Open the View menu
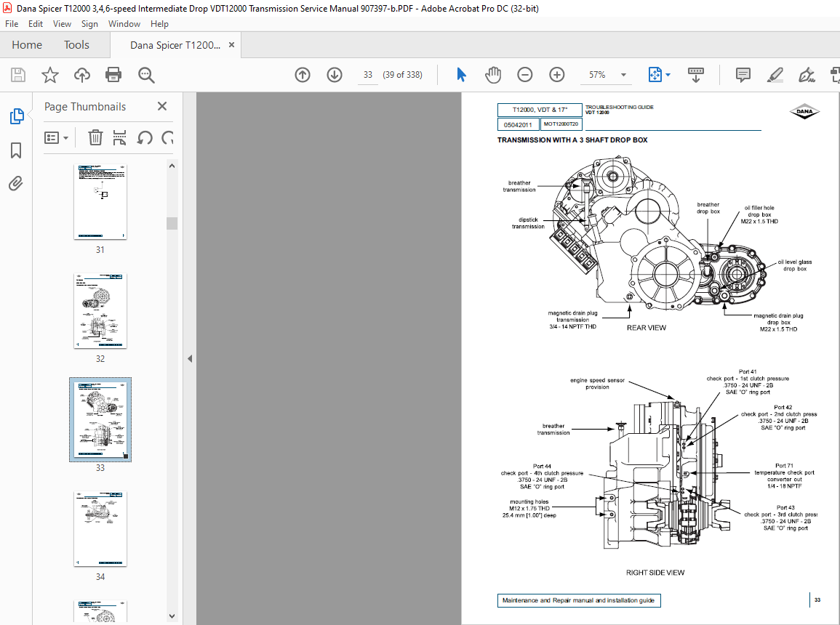The height and width of the screenshot is (625, 840). (x=62, y=23)
